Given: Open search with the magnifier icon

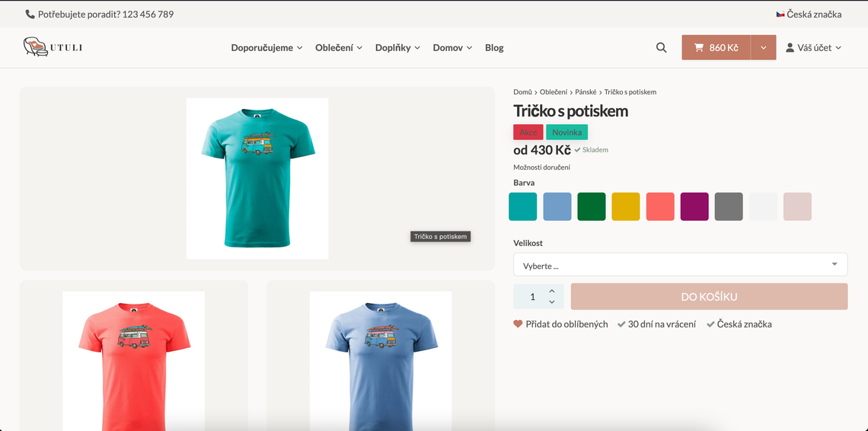Looking at the screenshot, I should [661, 47].
